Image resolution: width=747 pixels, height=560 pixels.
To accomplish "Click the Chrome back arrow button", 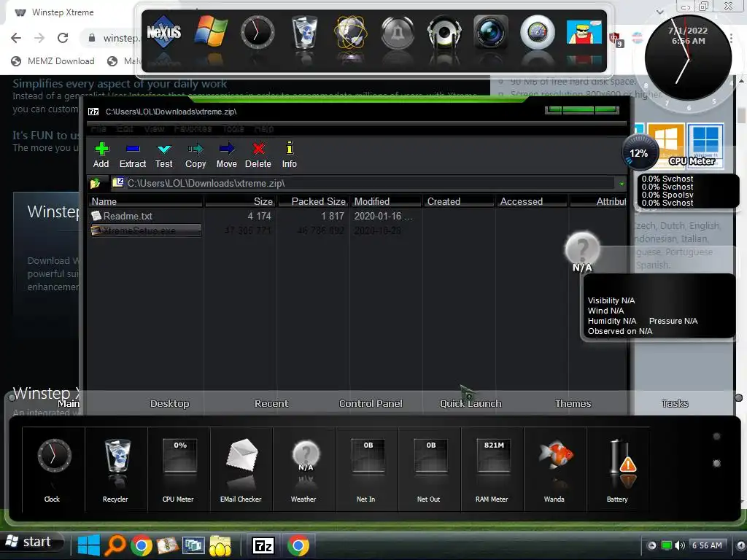I will tap(16, 38).
